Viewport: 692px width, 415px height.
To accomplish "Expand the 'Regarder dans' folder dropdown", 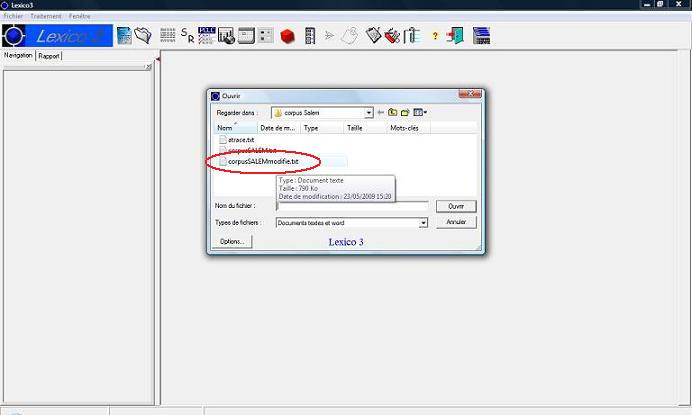I will click(369, 113).
